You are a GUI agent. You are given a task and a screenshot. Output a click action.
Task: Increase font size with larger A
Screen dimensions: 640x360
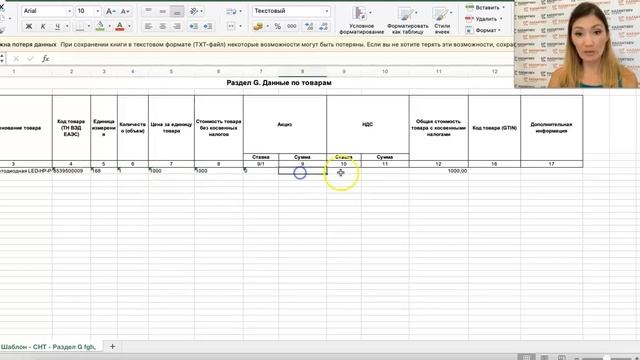[110, 11]
